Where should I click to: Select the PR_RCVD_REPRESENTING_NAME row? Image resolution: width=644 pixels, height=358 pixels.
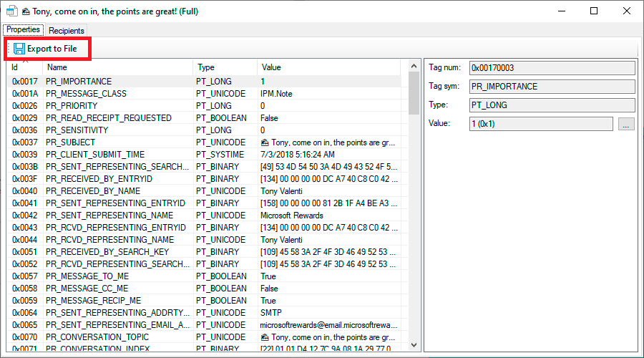pyautogui.click(x=204, y=240)
